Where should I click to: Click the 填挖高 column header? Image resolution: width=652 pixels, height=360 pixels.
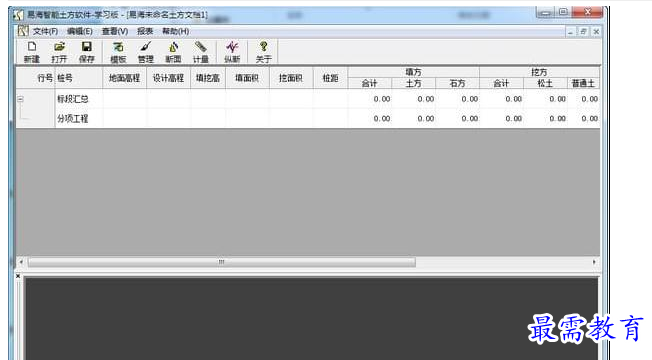click(208, 78)
